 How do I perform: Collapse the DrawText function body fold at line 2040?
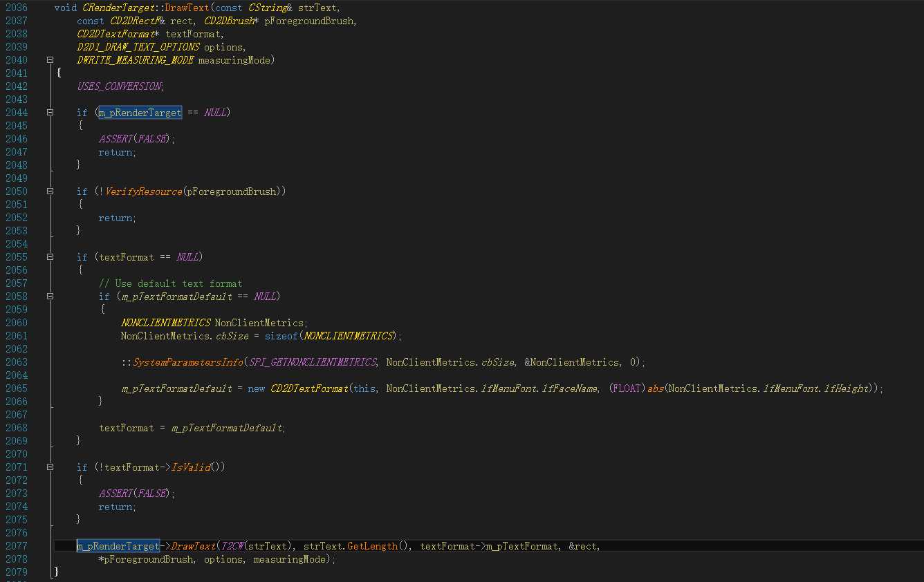pyautogui.click(x=50, y=60)
